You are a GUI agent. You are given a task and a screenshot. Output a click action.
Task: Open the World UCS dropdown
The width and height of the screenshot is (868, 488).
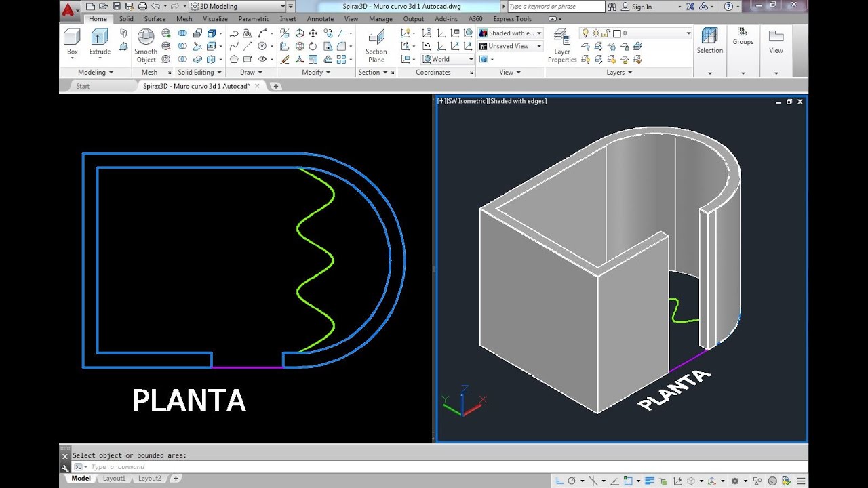448,59
